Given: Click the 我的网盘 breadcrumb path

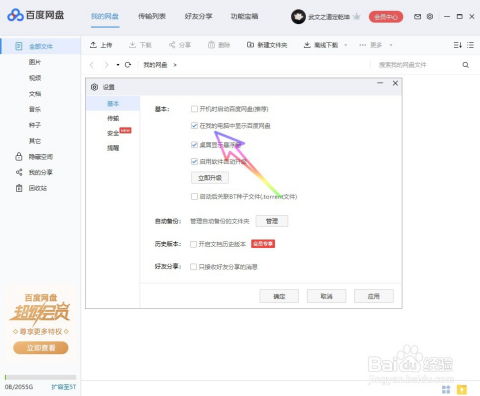Looking at the screenshot, I should point(155,65).
